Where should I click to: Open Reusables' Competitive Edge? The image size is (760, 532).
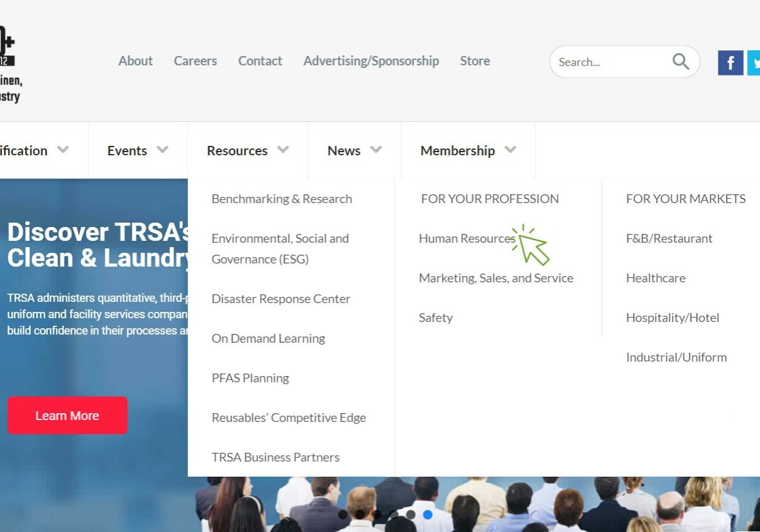point(289,418)
